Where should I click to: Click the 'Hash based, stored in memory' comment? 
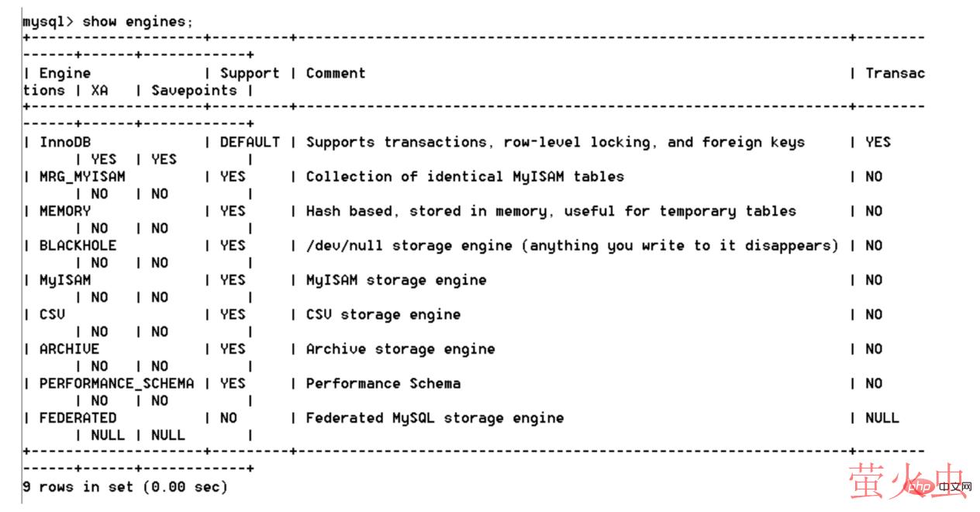point(550,211)
